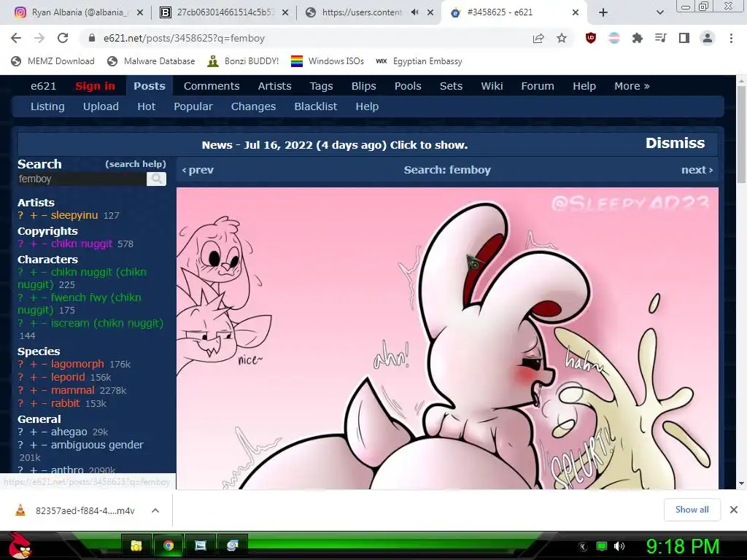Click the striped flag extension icon
This screenshot has height=560, width=747.
pos(614,38)
